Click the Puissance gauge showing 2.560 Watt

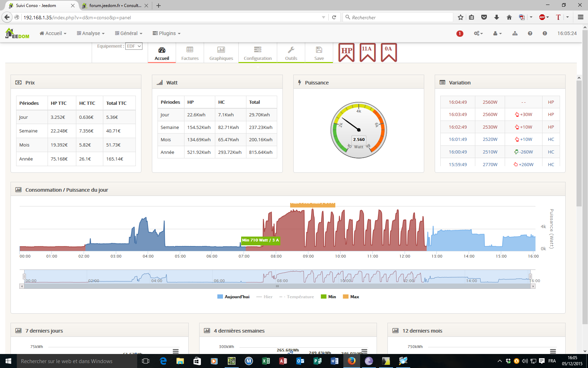click(x=359, y=130)
